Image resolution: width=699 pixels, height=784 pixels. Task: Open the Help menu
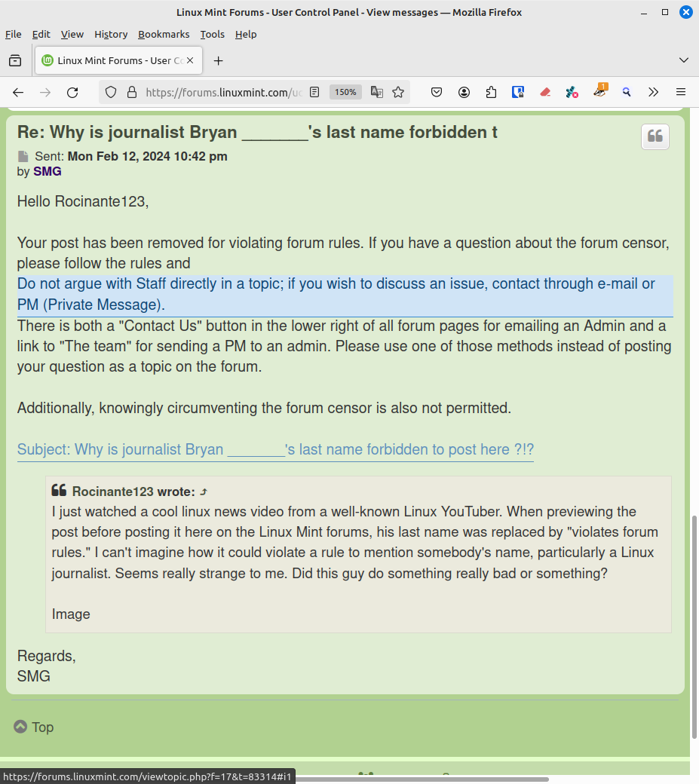(246, 34)
